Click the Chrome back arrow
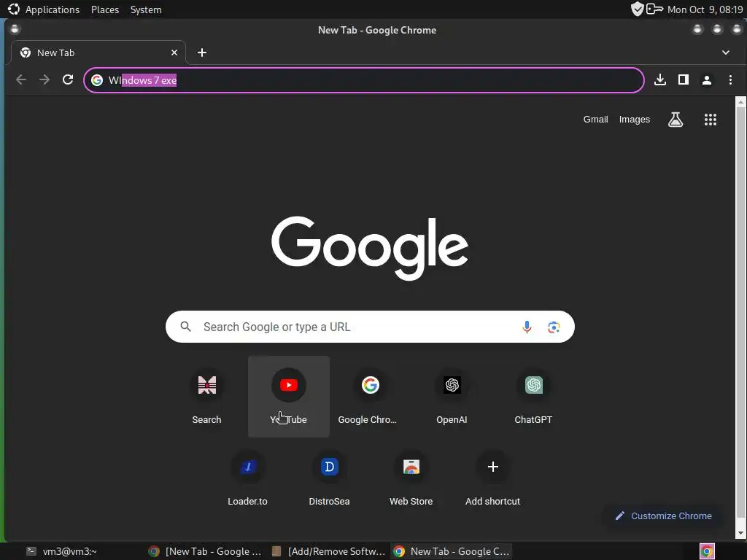The image size is (747, 560). point(21,79)
